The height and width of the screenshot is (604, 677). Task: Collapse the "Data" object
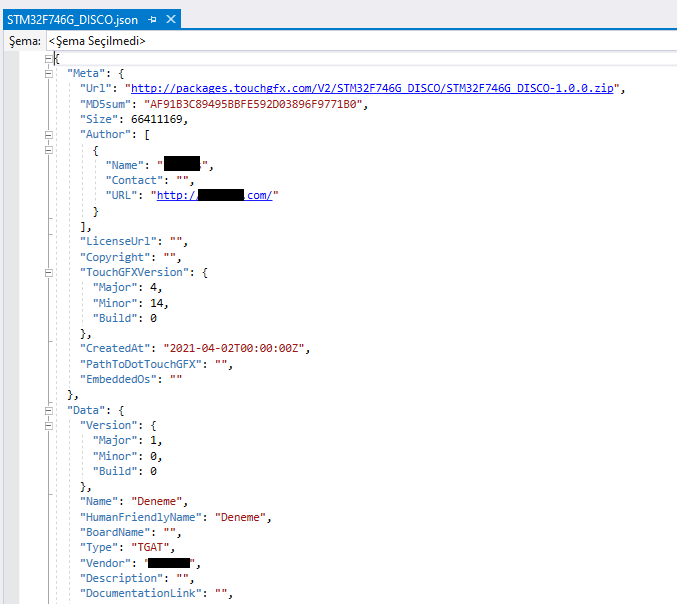tap(49, 411)
